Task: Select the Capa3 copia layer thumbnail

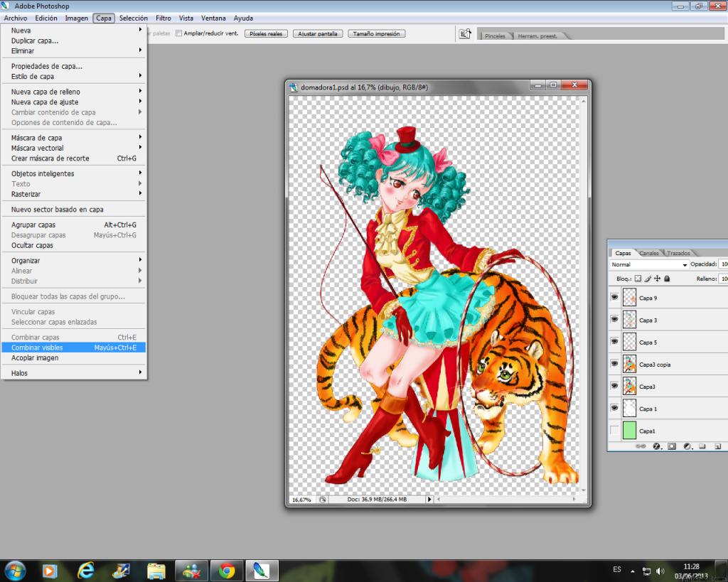Action: 629,364
